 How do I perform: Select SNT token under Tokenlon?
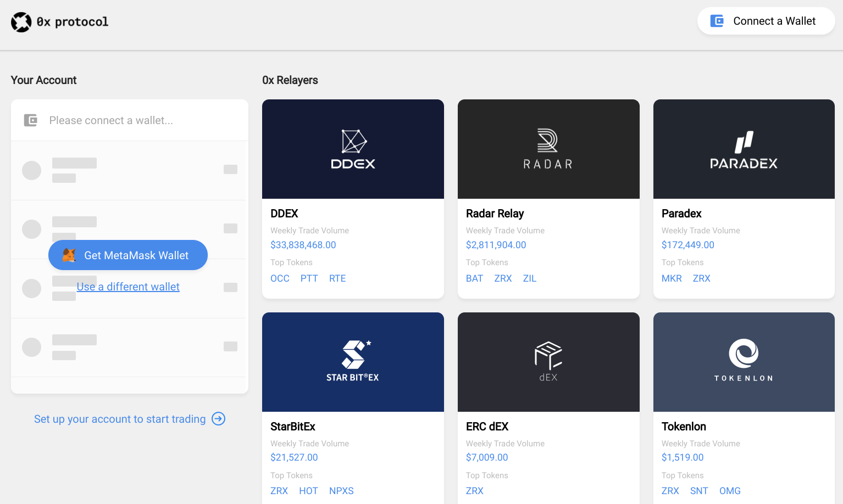tap(699, 491)
